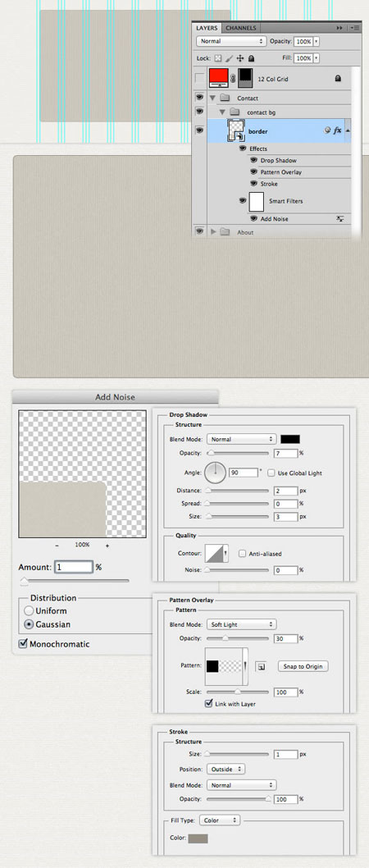Click the lock transparent pixels icon
369x868 pixels.
tap(218, 58)
